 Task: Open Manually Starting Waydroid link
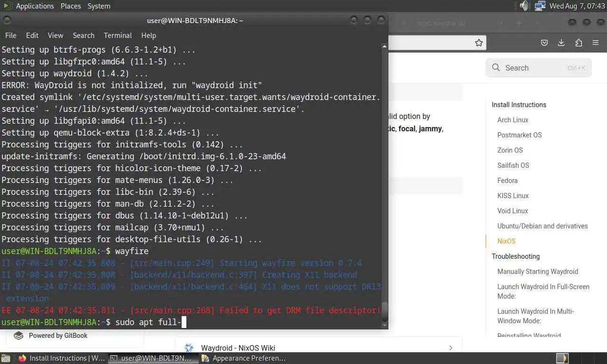coord(538,272)
